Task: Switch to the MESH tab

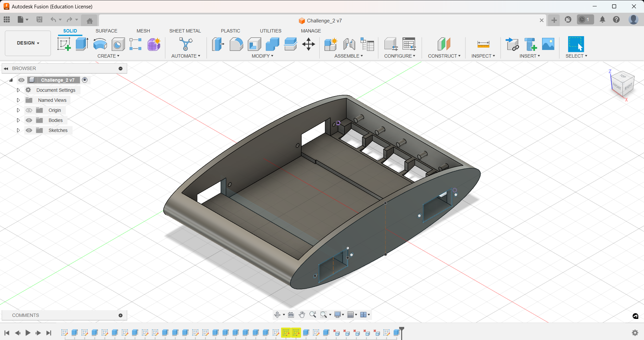Action: tap(143, 31)
